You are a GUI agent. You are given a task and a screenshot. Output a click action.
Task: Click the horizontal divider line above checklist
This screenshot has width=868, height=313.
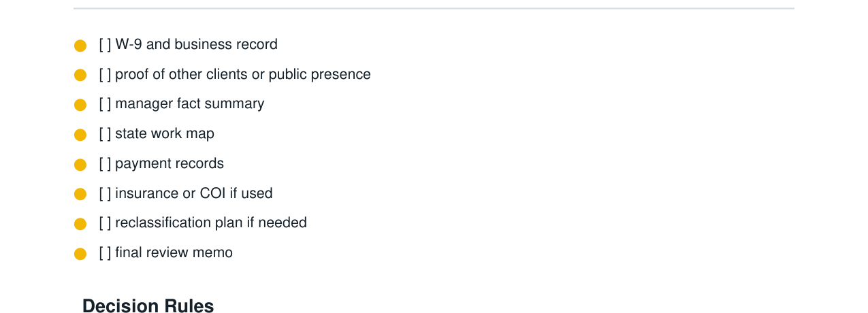point(434,9)
